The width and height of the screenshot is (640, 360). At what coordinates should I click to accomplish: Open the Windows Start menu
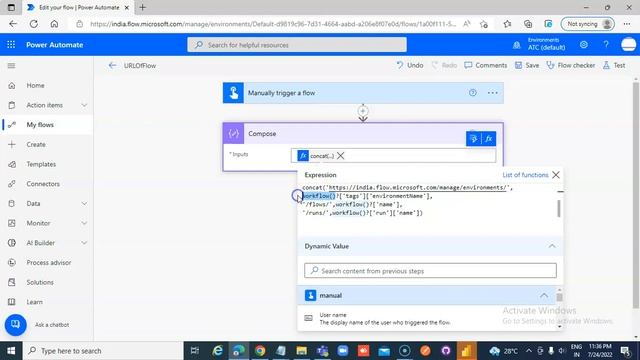tap(11, 351)
